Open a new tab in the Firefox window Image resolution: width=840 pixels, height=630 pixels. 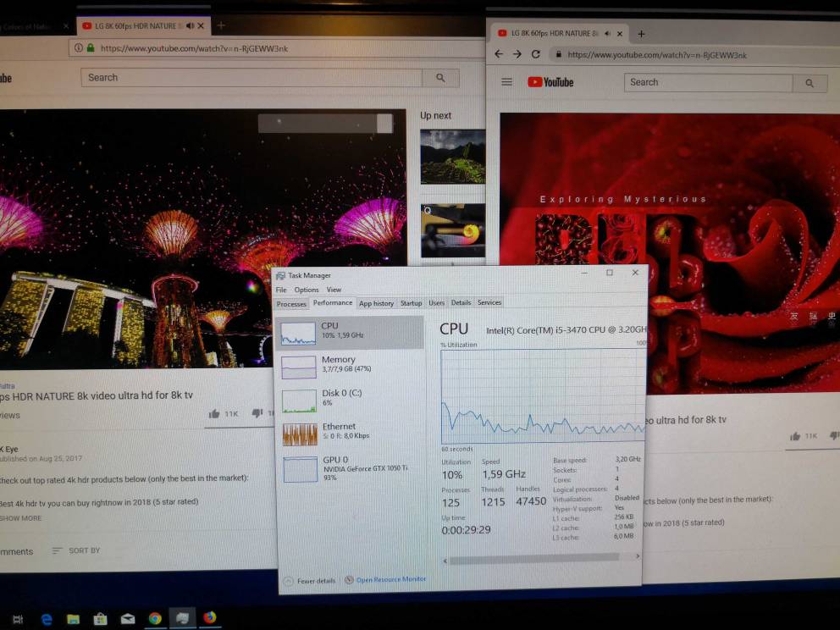[x=221, y=25]
